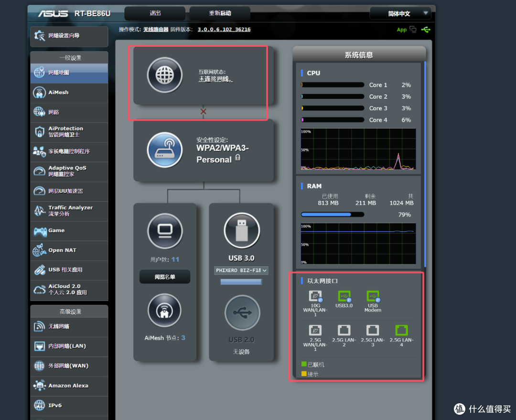Click the green App link
This screenshot has width=516, height=420.
tap(401, 30)
